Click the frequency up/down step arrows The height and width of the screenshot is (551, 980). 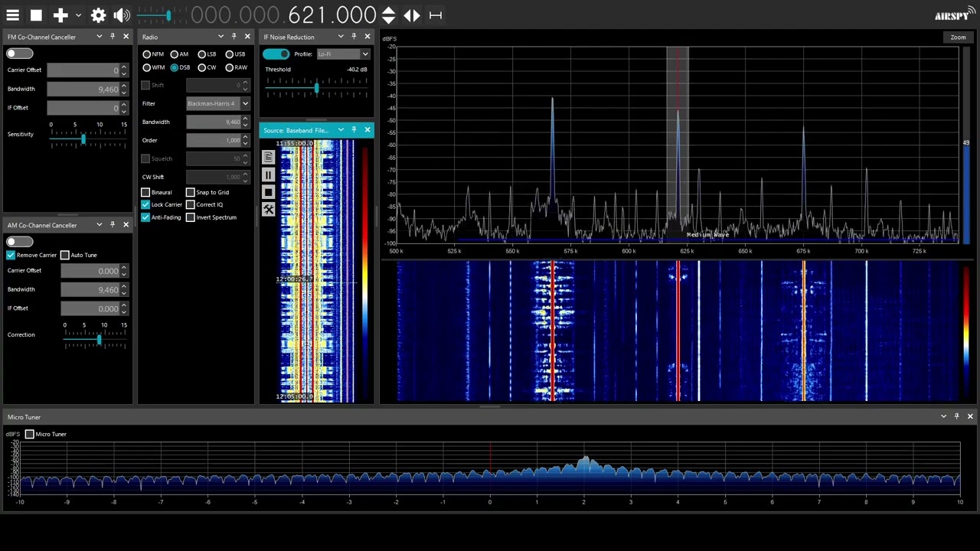[388, 15]
